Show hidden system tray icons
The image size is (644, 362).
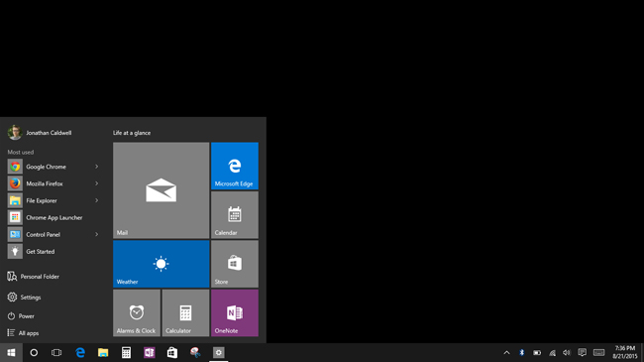point(507,352)
